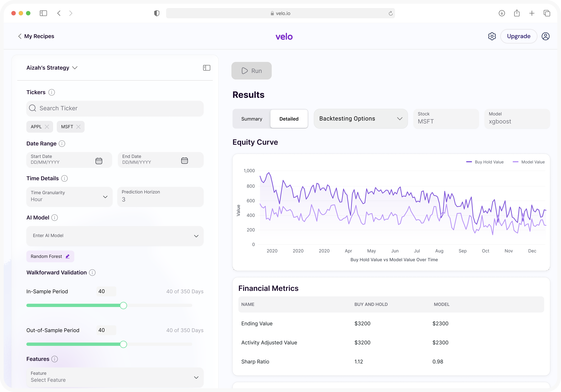Click the Upgrade button
This screenshot has height=392, width=561.
(x=519, y=36)
